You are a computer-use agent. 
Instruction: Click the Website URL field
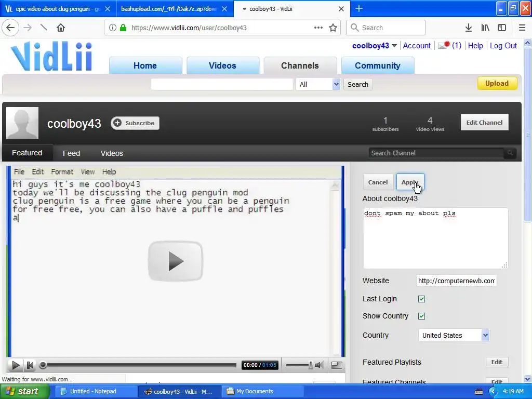tap(456, 281)
